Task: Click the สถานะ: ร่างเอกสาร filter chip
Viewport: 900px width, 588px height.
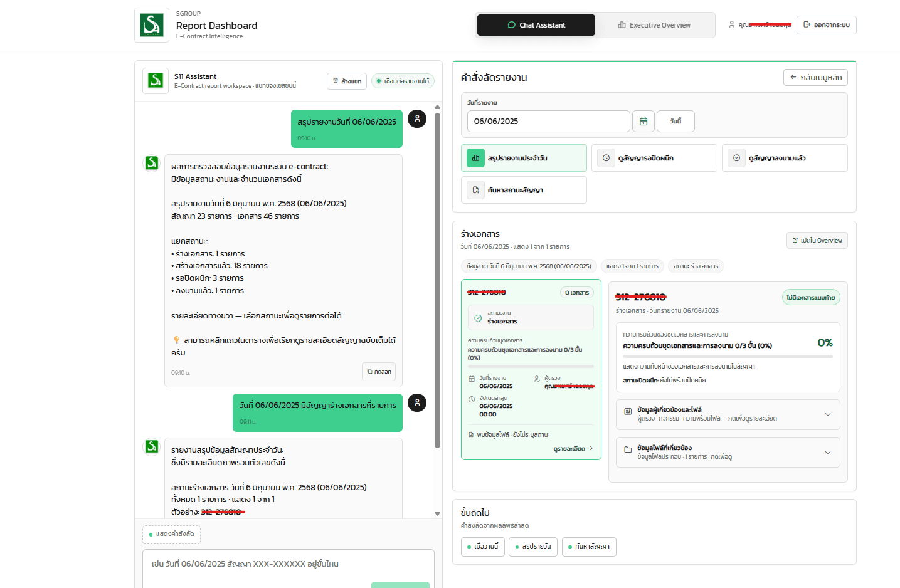Action: (x=696, y=266)
